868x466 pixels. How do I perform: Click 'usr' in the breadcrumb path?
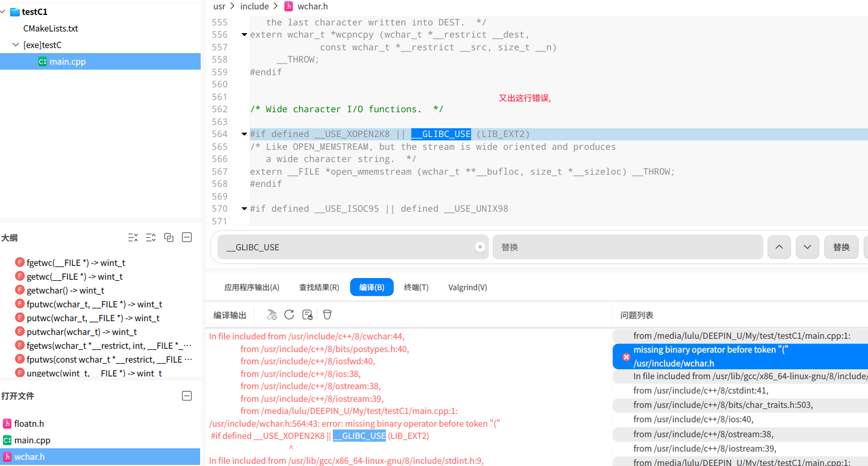[x=219, y=6]
